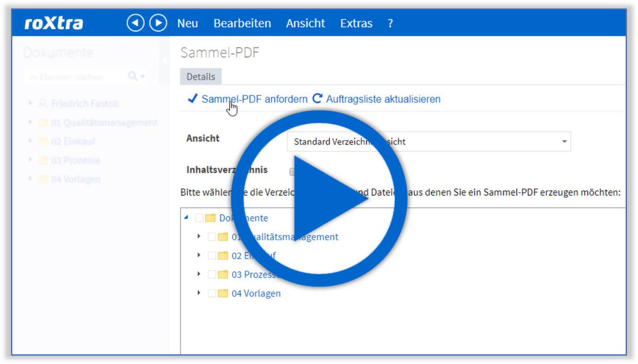
Task: Expand 01 Qualitätsmanagement in the tree
Action: [x=199, y=236]
